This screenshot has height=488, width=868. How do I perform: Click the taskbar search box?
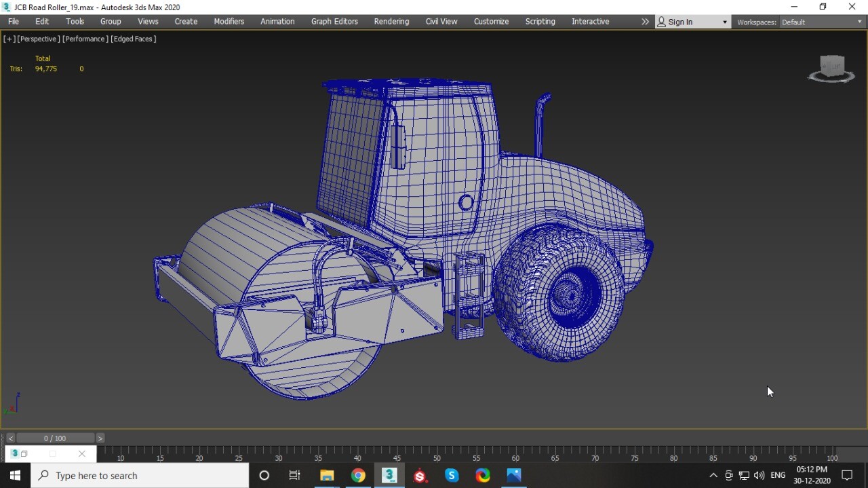(x=140, y=475)
